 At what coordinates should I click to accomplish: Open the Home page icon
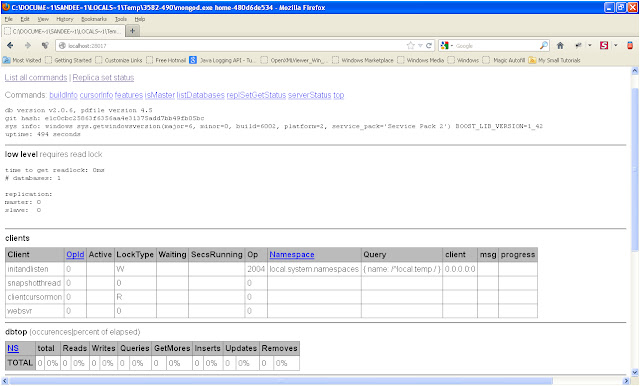point(560,45)
